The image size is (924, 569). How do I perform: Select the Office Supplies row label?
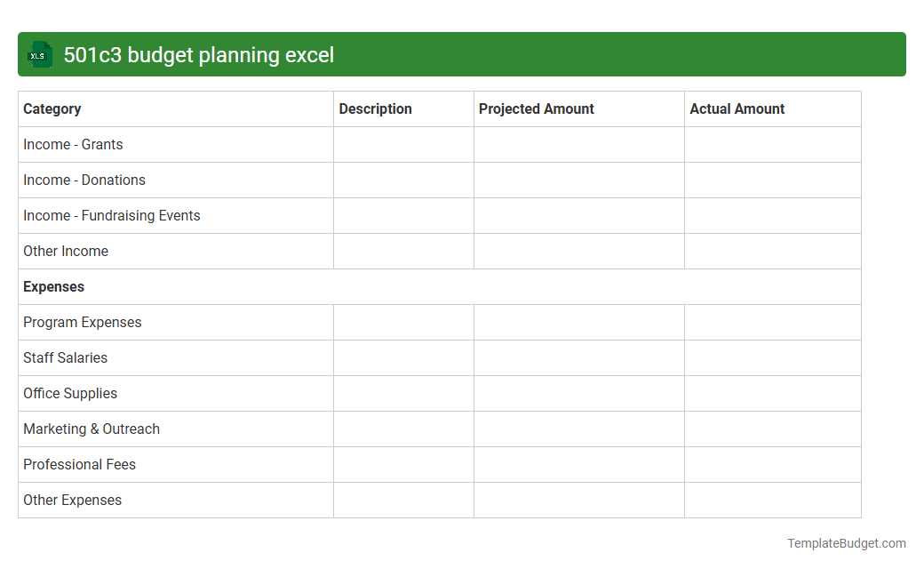pos(70,393)
